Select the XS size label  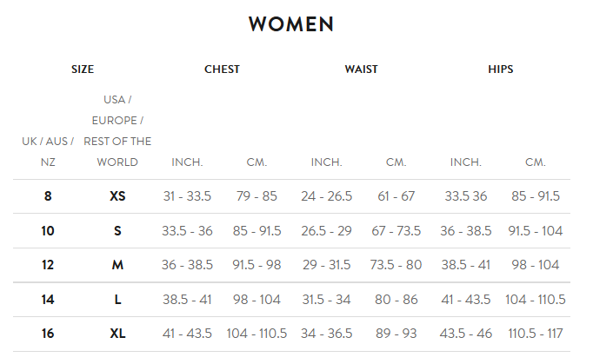tap(117, 196)
